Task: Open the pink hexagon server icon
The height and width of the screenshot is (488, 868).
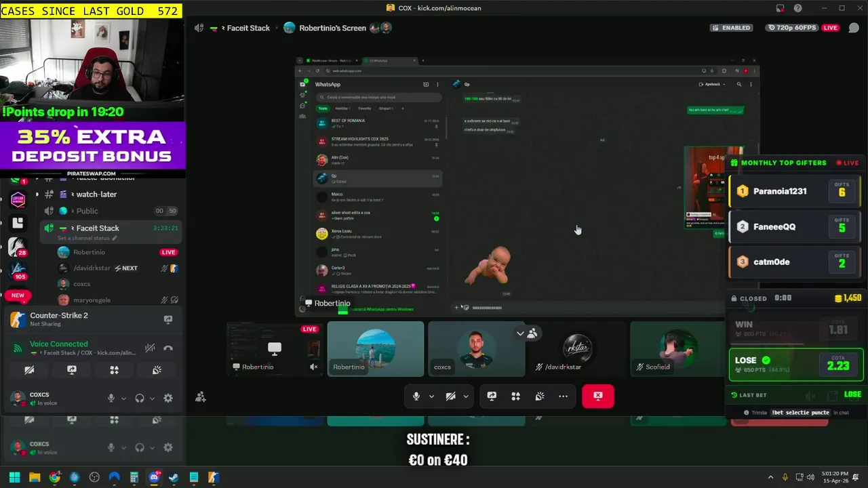Action: point(18,199)
